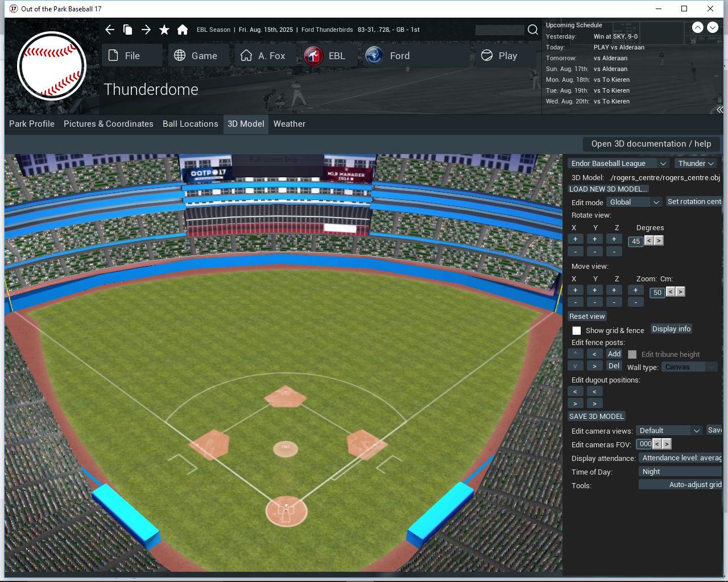Viewport: 728px width, 582px height.
Task: Toggle the Edit tribune height checkbox
Action: click(x=632, y=354)
